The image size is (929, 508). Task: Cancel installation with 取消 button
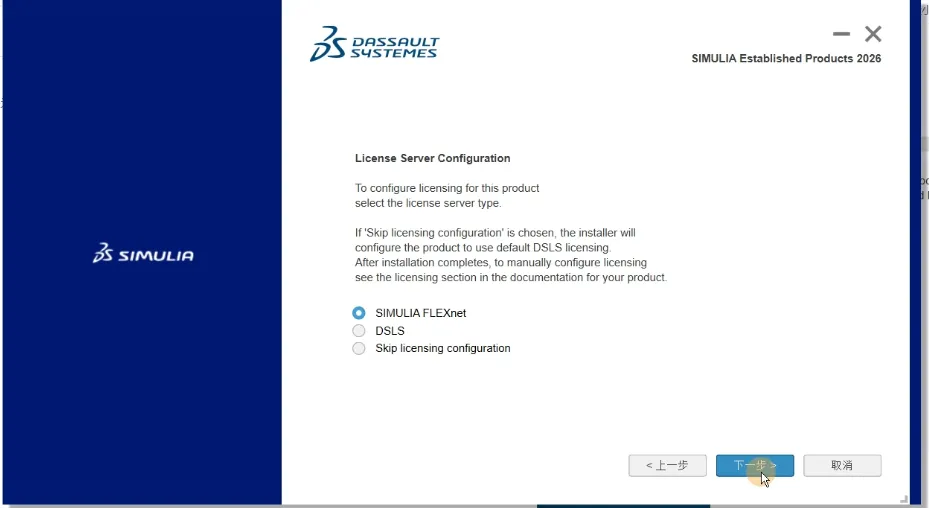click(842, 465)
